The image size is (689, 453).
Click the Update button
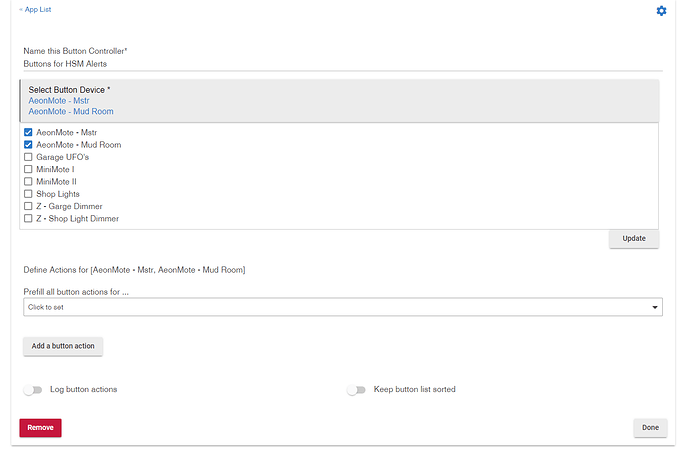click(x=634, y=239)
